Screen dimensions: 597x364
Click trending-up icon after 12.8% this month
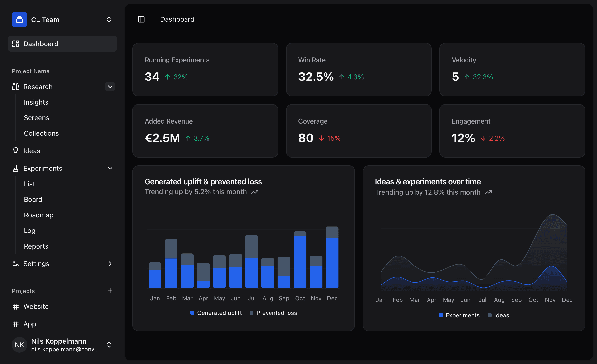pyautogui.click(x=488, y=192)
